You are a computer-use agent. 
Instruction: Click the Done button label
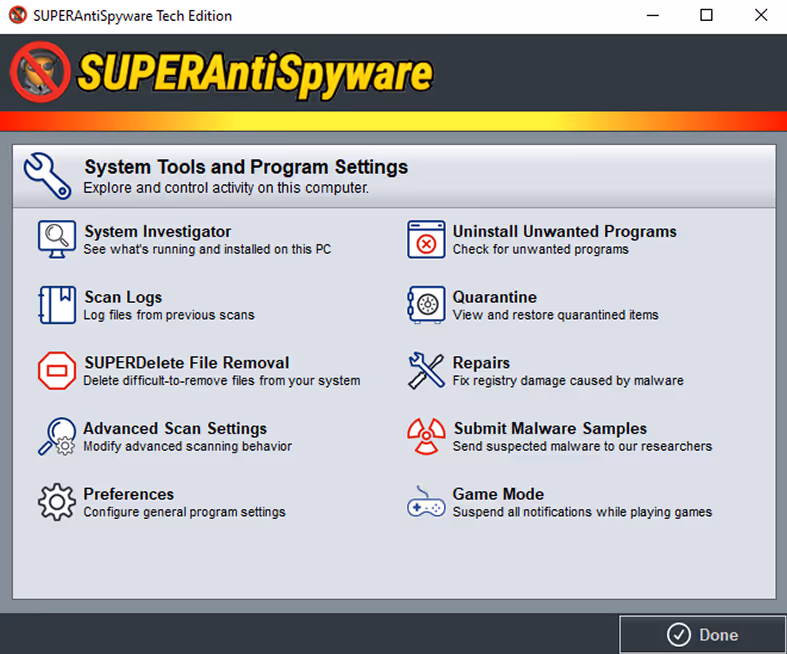(x=719, y=635)
